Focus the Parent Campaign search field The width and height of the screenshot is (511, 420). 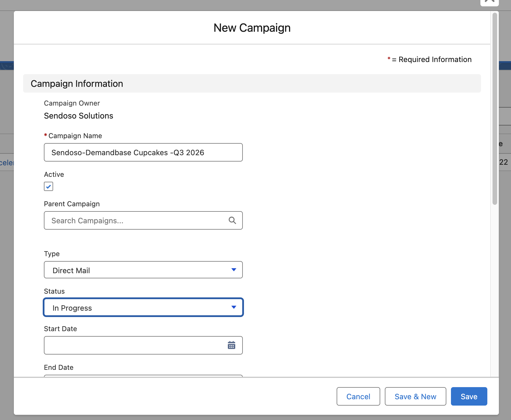click(143, 220)
